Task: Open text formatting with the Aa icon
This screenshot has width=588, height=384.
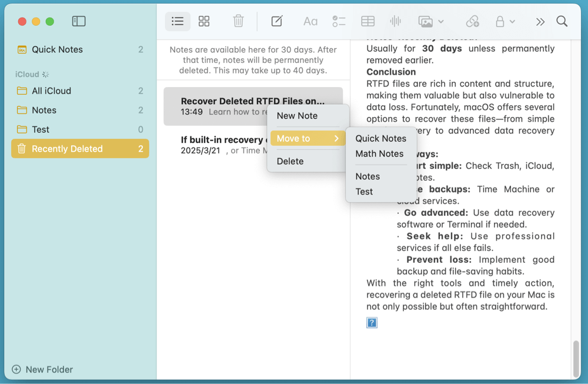Action: [x=310, y=21]
